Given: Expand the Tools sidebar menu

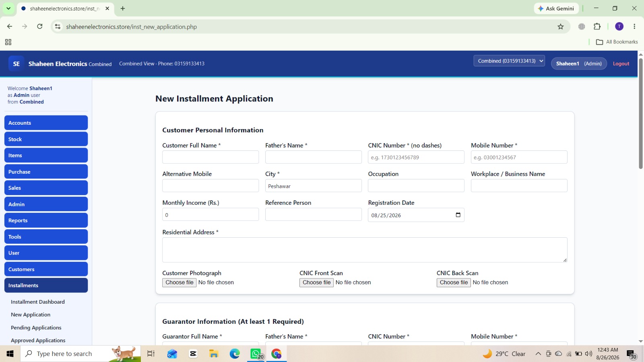Looking at the screenshot, I should click(x=46, y=237).
